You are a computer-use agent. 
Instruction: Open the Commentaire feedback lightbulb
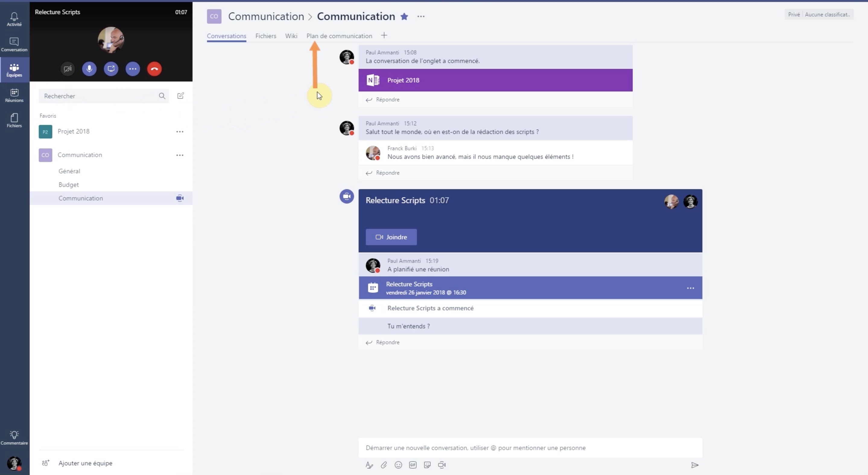click(x=14, y=438)
